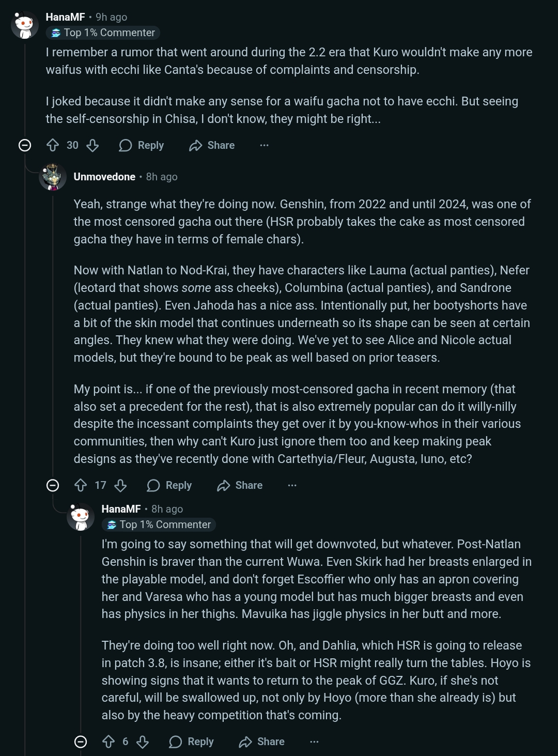Open more options on the 30-point comment
The width and height of the screenshot is (558, 756).
click(x=264, y=146)
